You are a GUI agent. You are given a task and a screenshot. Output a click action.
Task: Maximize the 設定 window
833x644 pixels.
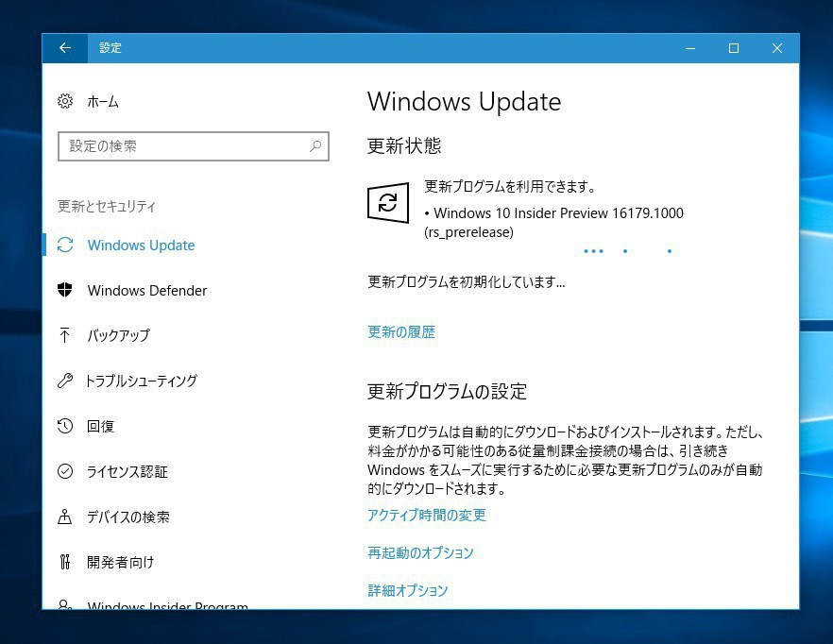point(734,48)
